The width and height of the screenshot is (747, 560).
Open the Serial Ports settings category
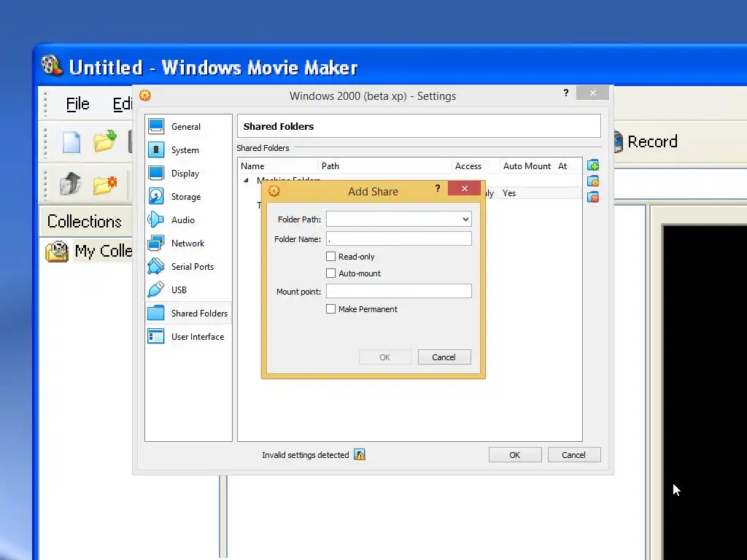point(188,267)
